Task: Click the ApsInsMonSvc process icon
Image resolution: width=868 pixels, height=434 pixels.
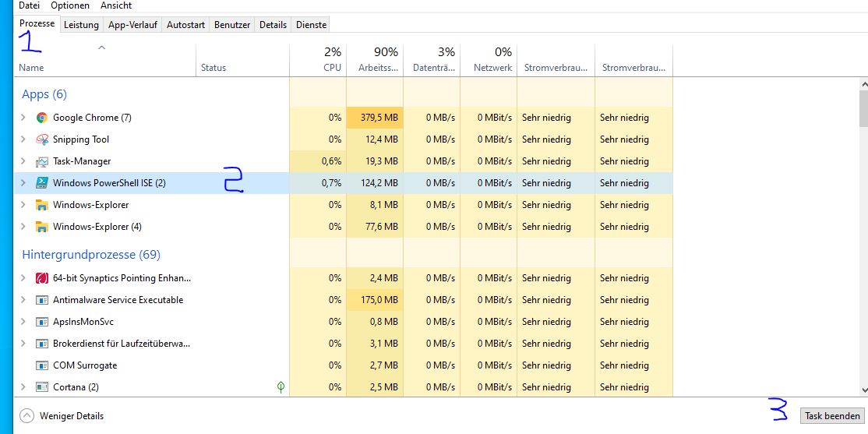Action: point(41,322)
